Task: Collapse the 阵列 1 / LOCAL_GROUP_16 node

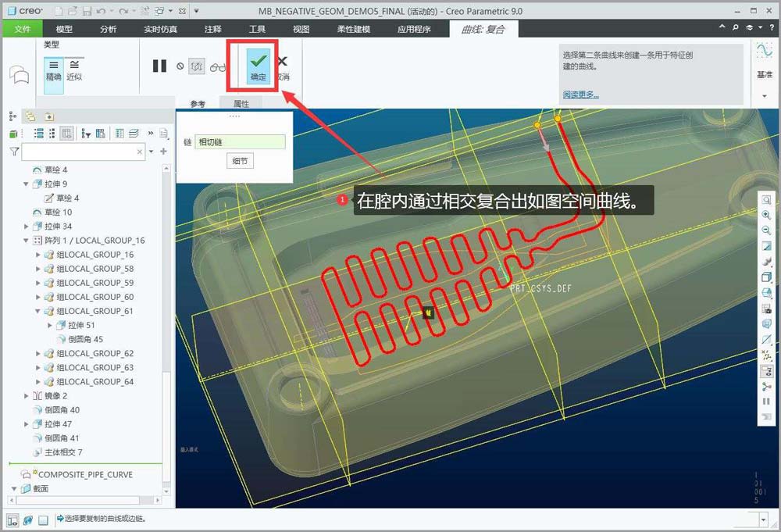Action: click(26, 241)
